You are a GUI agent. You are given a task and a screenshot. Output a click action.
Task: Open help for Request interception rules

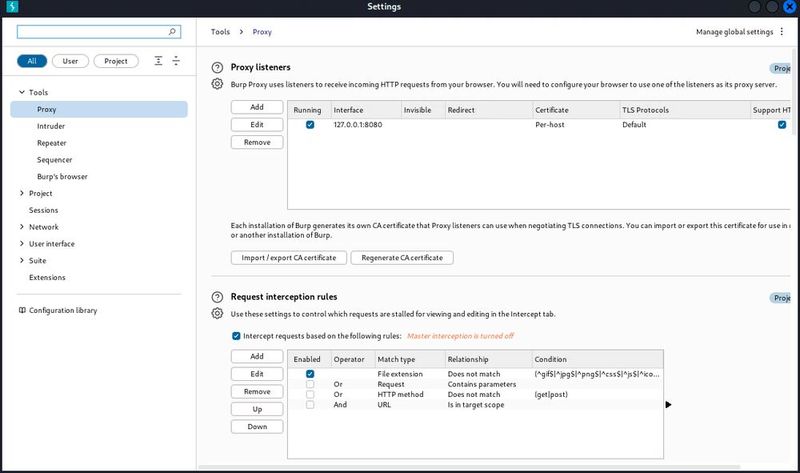pos(217,297)
